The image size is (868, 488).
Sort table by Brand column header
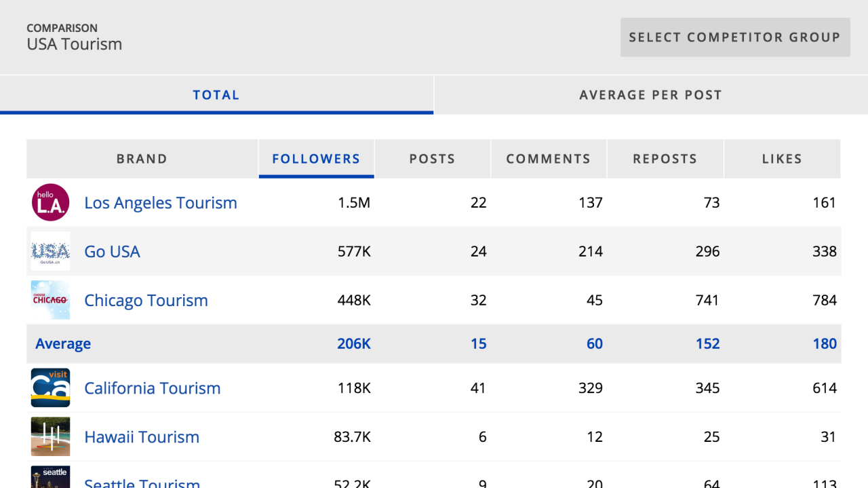(142, 159)
